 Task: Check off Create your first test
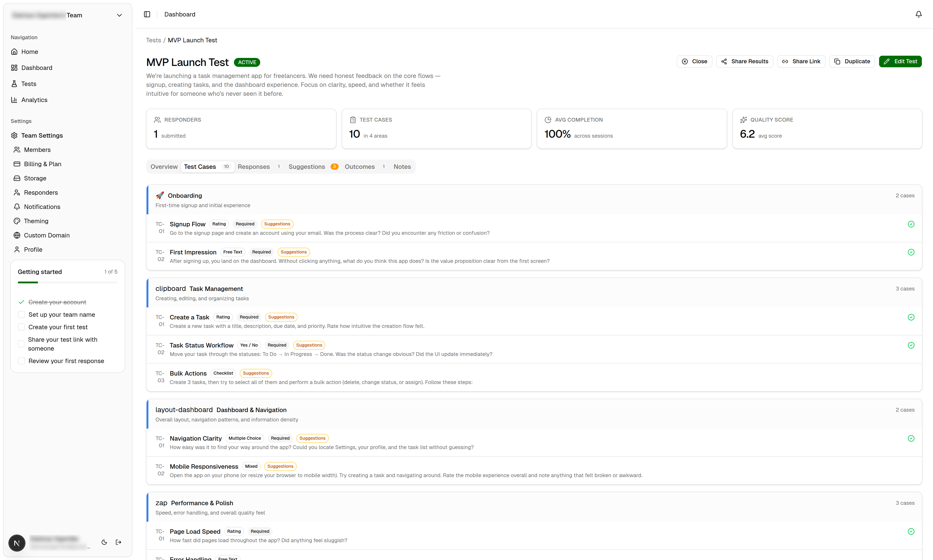22,327
